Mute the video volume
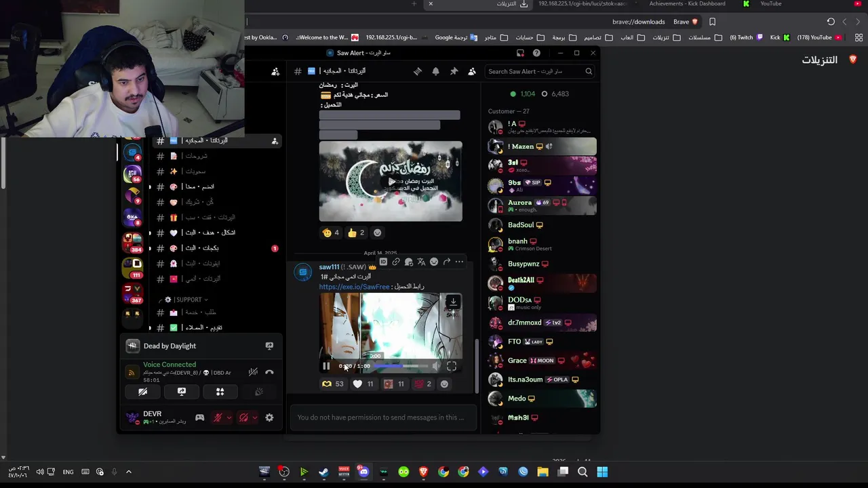 [436, 366]
